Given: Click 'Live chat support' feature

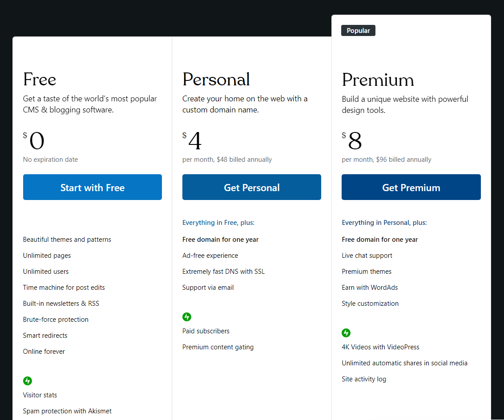Looking at the screenshot, I should pos(367,256).
